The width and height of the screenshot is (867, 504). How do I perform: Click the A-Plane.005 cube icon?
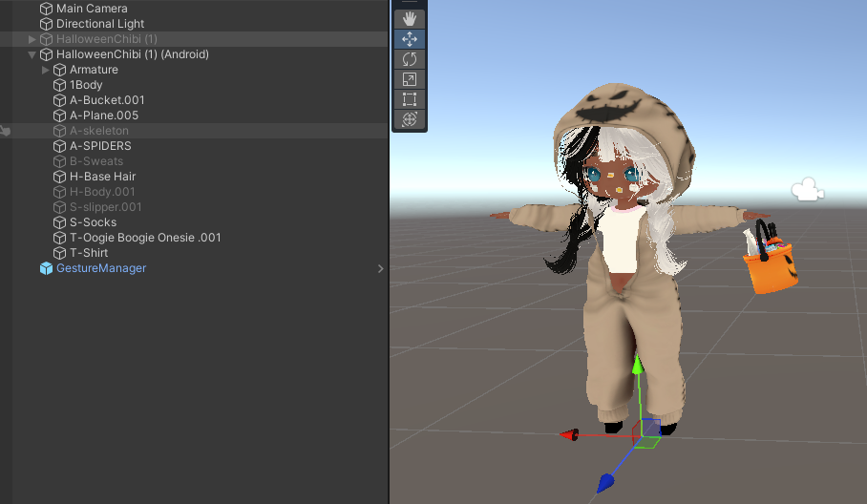pos(60,115)
